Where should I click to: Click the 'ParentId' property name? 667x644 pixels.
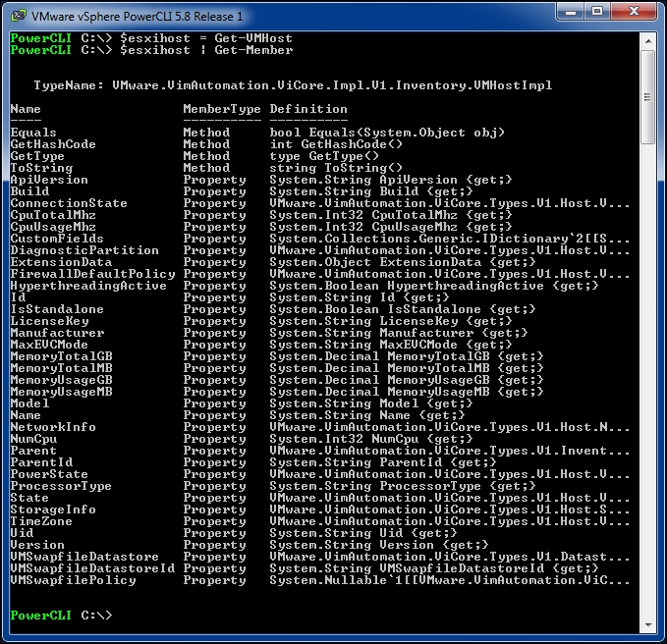tap(41, 462)
